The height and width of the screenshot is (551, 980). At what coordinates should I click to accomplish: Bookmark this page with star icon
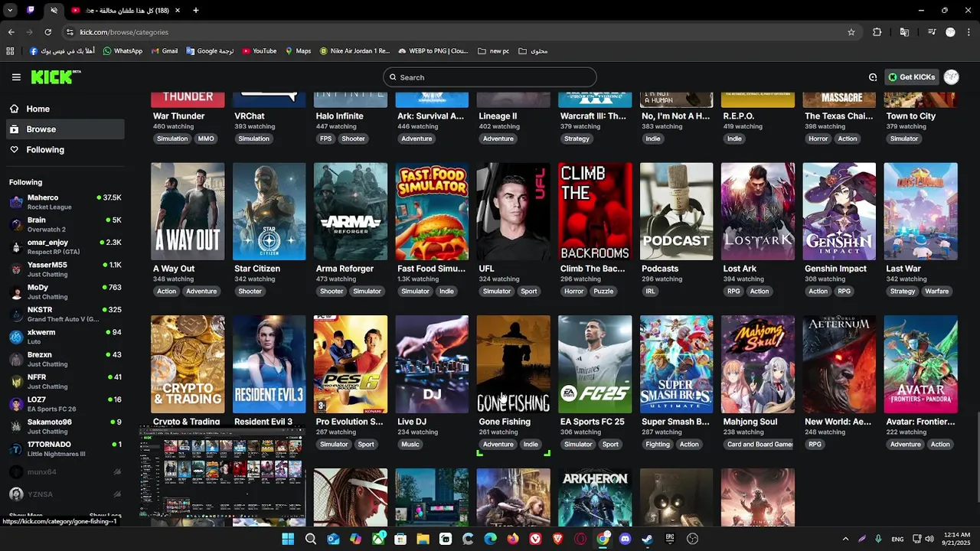851,32
